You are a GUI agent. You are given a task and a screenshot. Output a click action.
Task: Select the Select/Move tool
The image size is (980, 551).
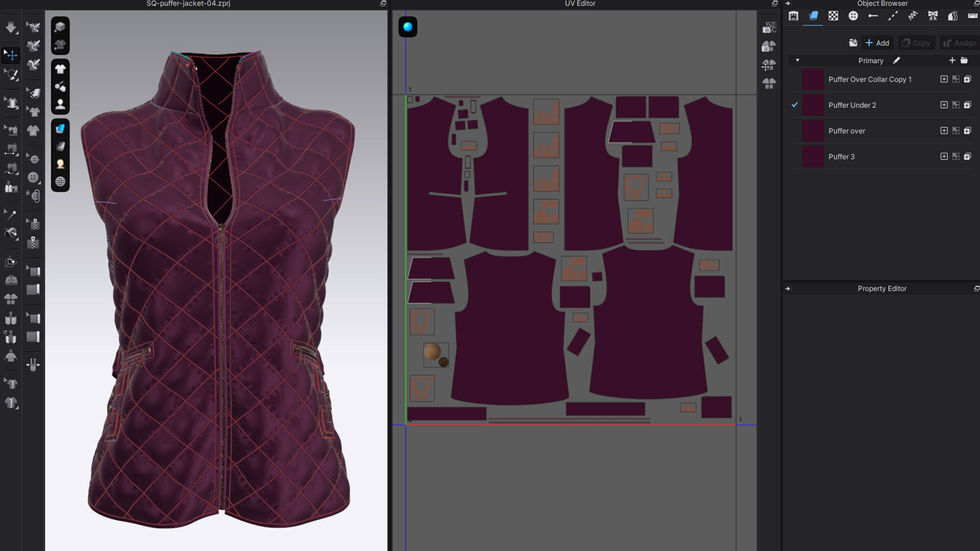(11, 55)
